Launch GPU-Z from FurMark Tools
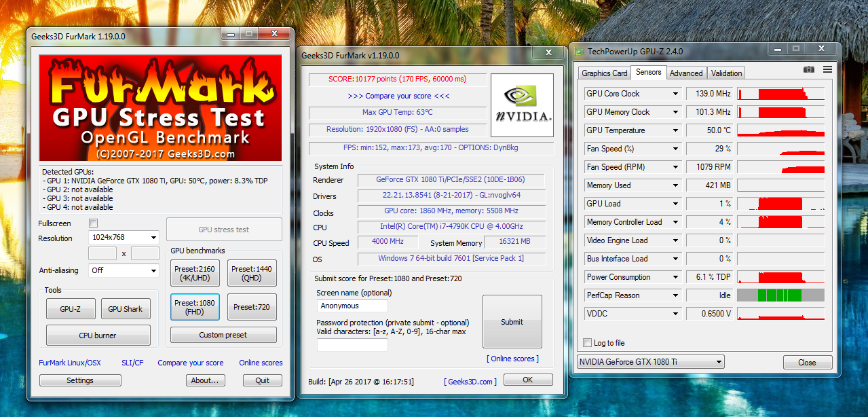868x417 pixels. click(71, 309)
